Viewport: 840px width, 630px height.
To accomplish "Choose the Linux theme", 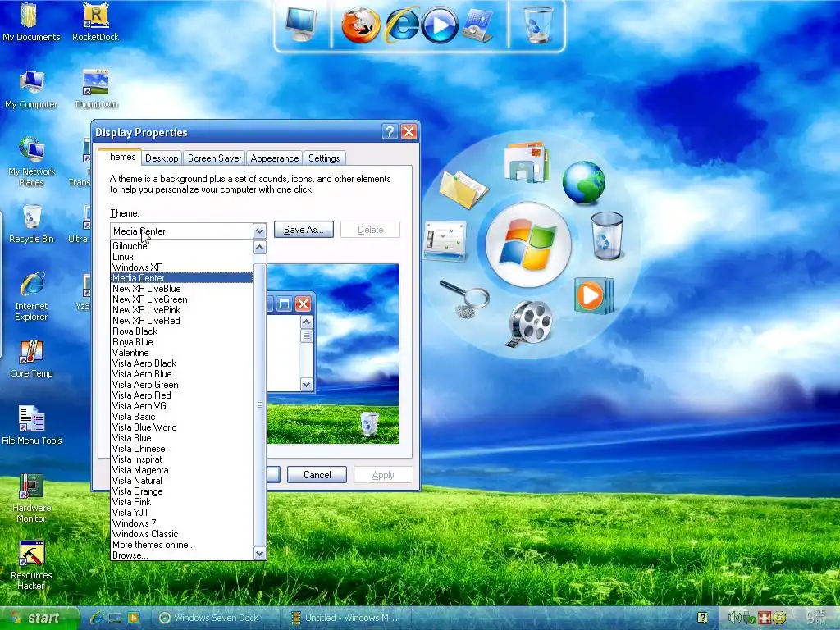I will tap(181, 257).
